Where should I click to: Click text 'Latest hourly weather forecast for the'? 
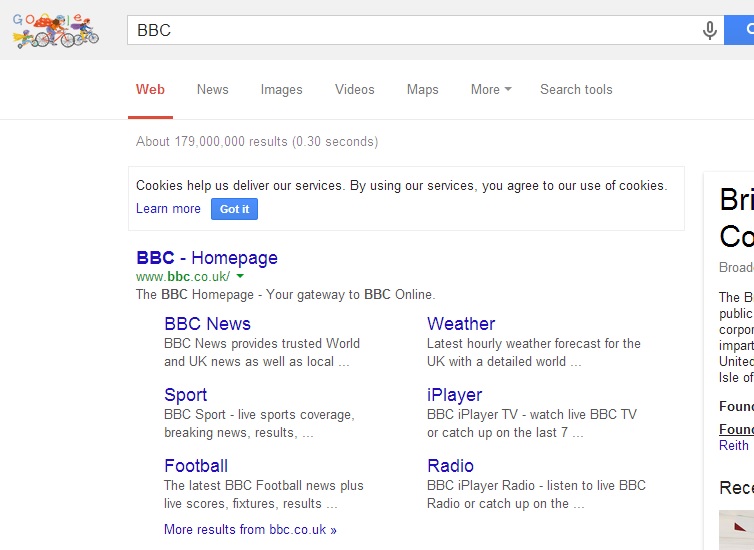tap(534, 343)
